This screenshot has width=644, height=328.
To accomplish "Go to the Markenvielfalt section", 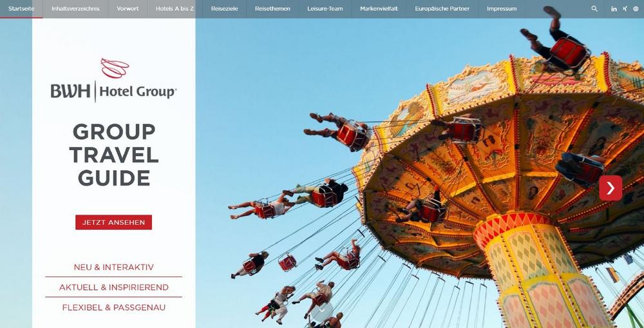I will pos(379,8).
